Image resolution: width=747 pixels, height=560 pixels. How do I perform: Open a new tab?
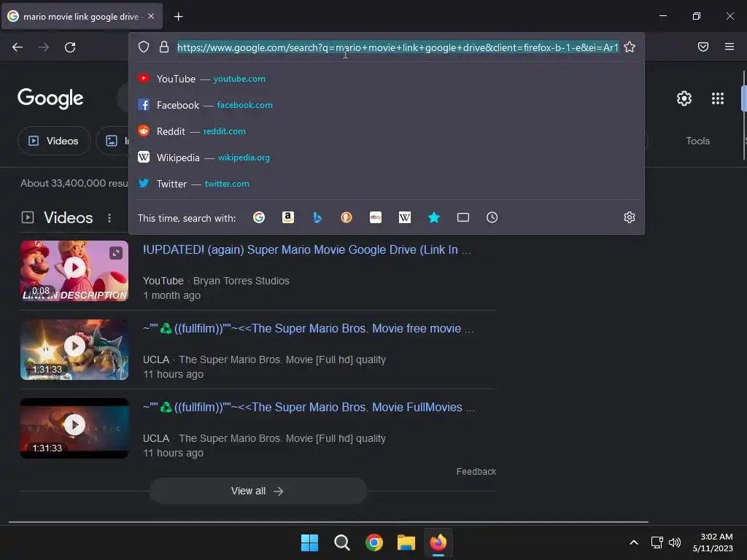click(178, 17)
